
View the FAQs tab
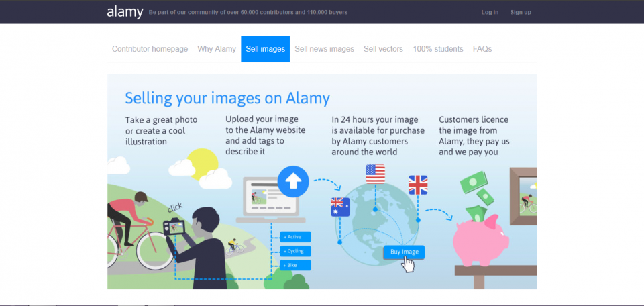482,49
